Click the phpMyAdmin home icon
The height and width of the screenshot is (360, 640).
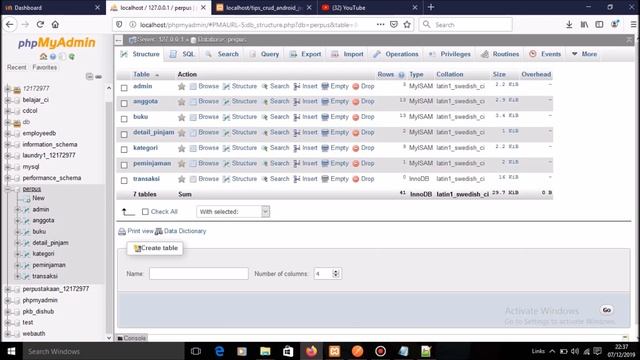pyautogui.click(x=43, y=56)
